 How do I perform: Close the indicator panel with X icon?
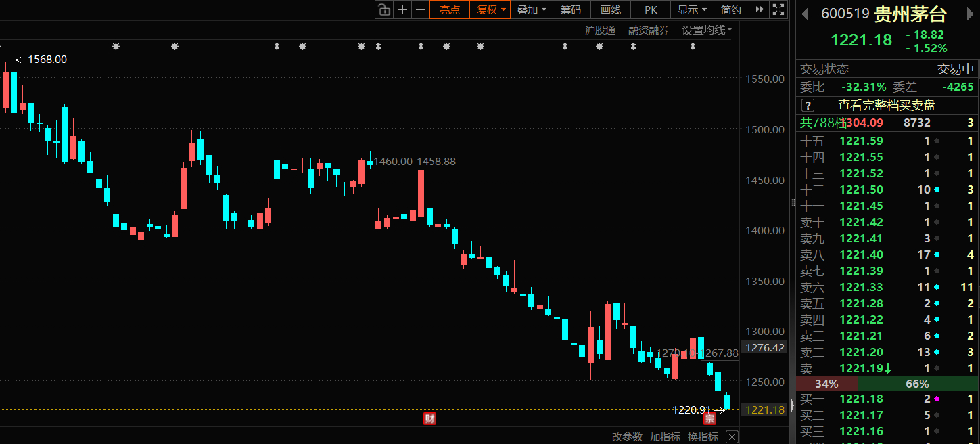[x=732, y=437]
